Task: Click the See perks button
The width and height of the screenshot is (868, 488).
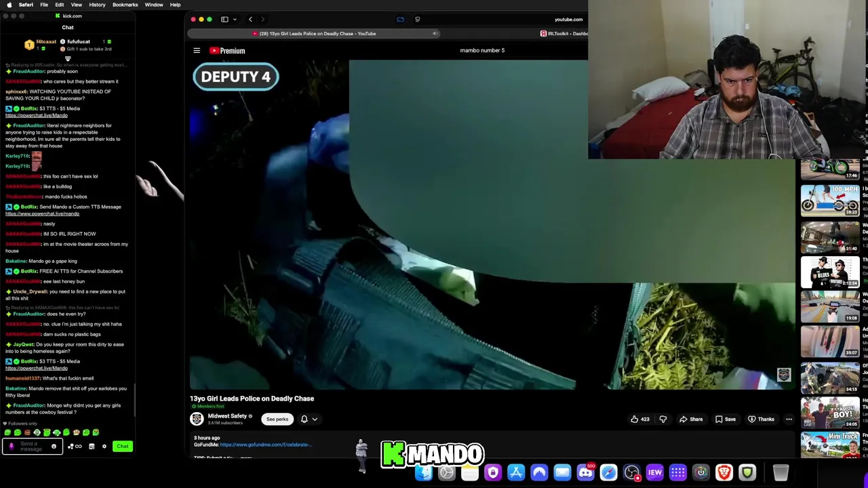Action: (x=277, y=419)
